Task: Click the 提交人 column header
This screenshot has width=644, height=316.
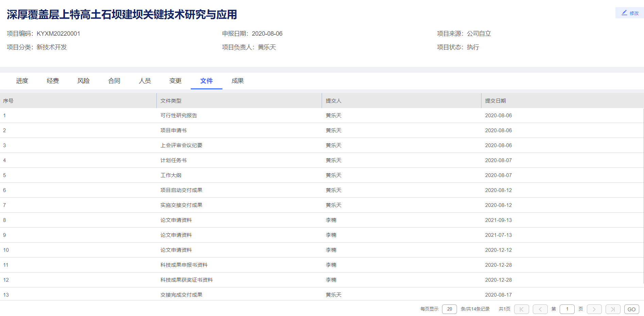Action: 402,101
